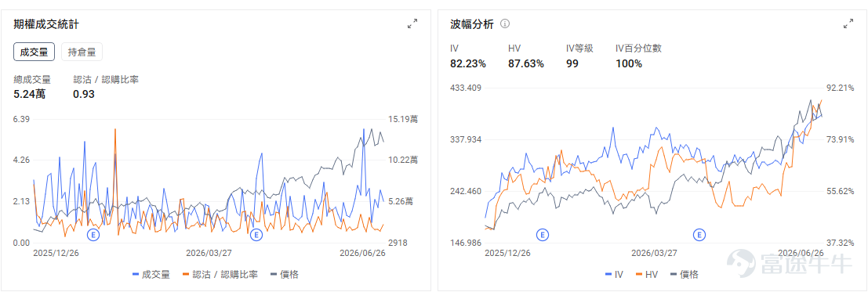The height and width of the screenshot is (292, 868).
Task: Toggle the IV legend series
Action: coord(615,274)
